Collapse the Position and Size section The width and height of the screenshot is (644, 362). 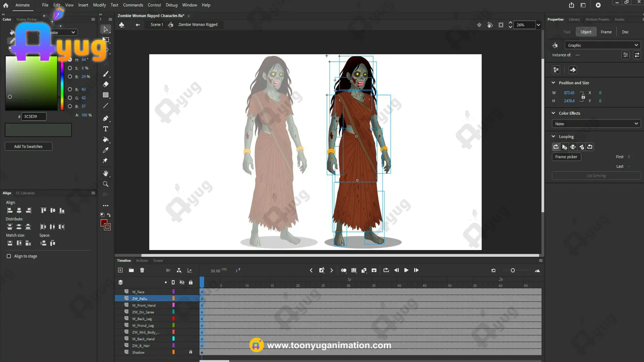click(553, 83)
